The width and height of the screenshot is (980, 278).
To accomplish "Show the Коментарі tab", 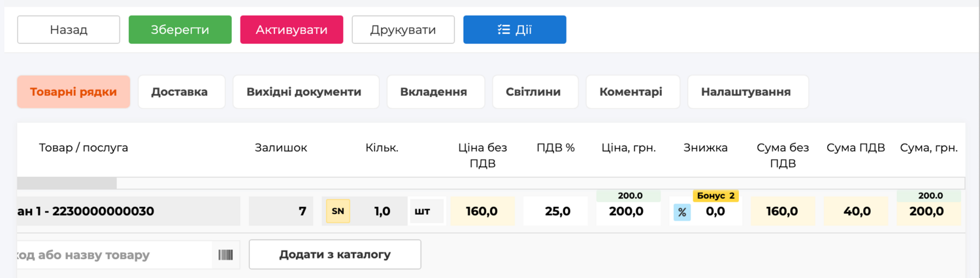I will pyautogui.click(x=631, y=92).
